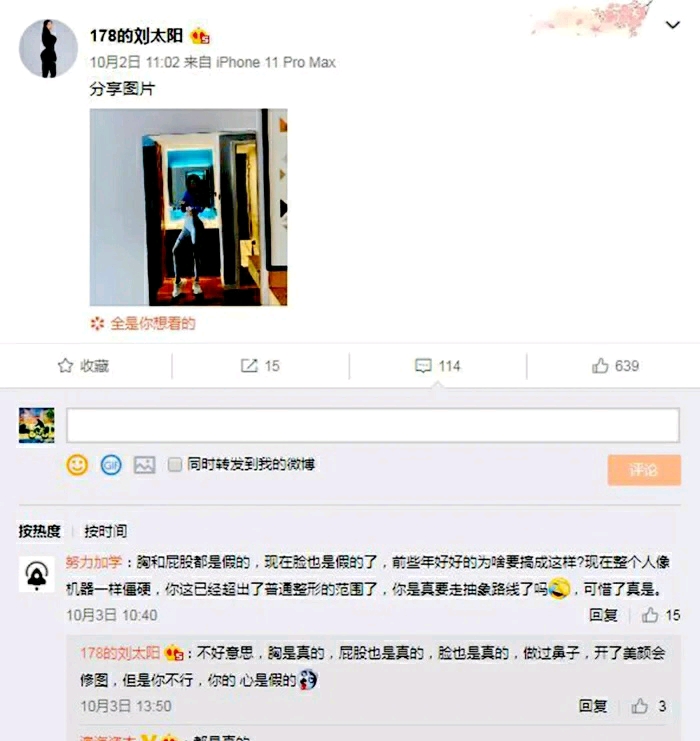Open the emoji picker smiley icon
Screen dimensions: 700x741
[77, 465]
